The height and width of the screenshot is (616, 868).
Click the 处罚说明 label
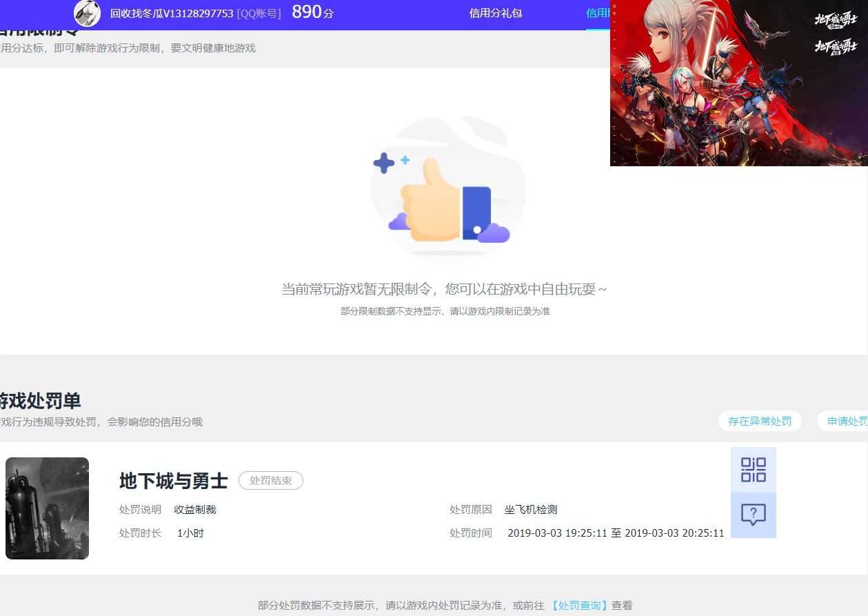tap(140, 510)
